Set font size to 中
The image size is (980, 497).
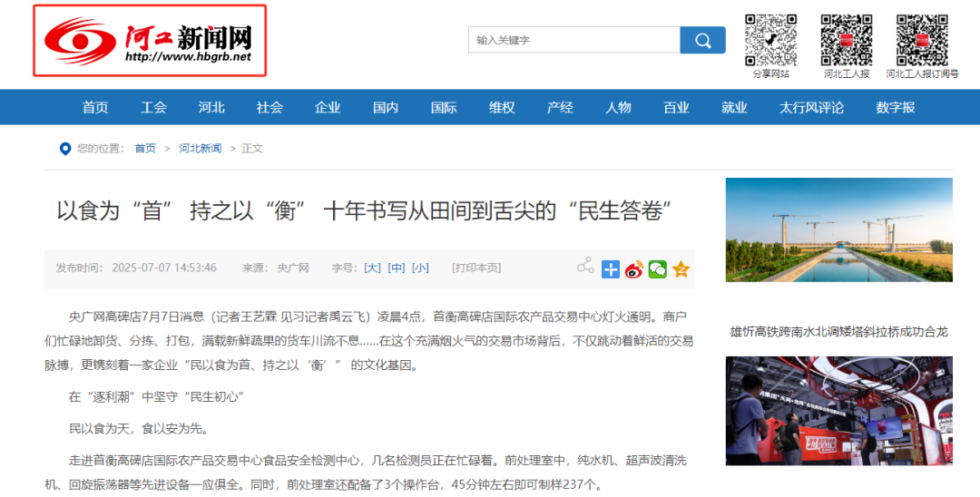click(x=397, y=268)
